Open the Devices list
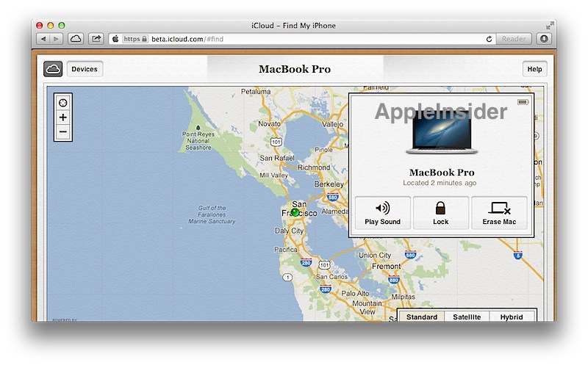588x365 pixels. pos(85,69)
